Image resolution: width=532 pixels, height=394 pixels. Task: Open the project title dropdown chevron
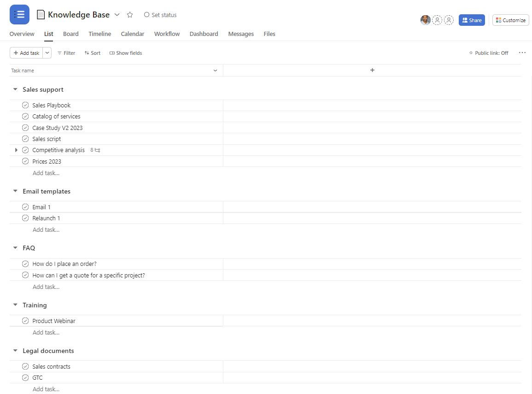[117, 15]
